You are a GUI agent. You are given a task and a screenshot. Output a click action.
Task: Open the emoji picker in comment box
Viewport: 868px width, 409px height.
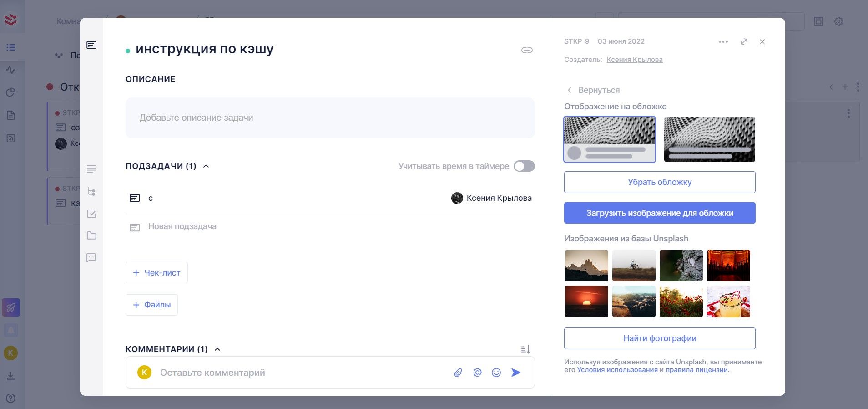[x=496, y=373]
